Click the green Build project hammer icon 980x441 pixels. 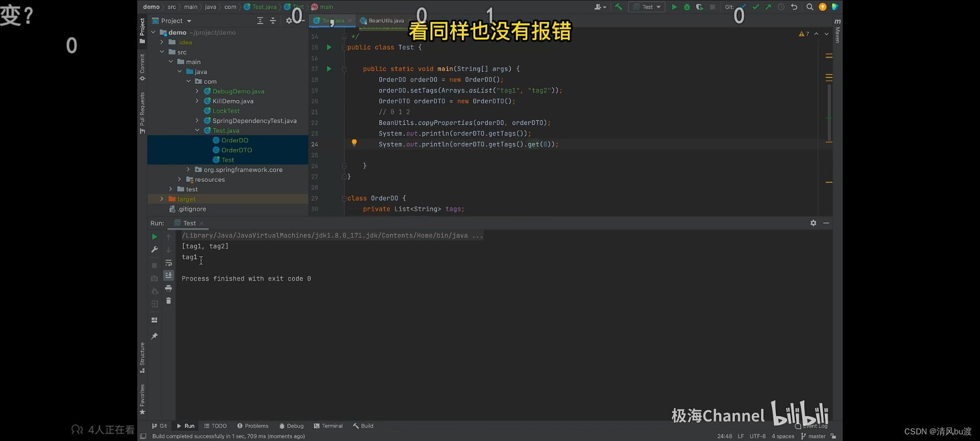click(619, 7)
